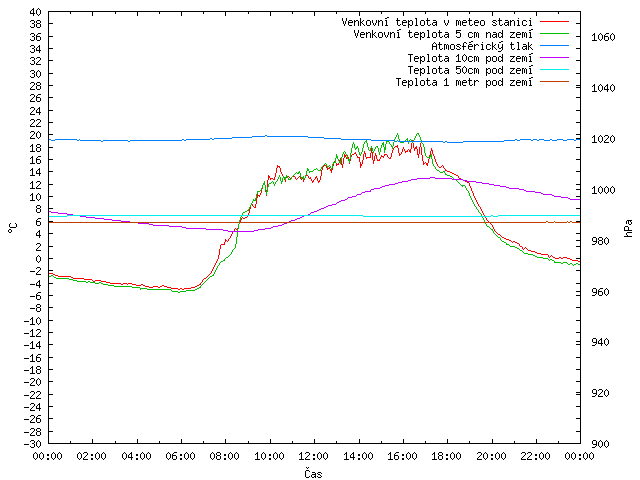Click legend label 'Venkovní teplota 5 cm nad zemí'

click(443, 34)
